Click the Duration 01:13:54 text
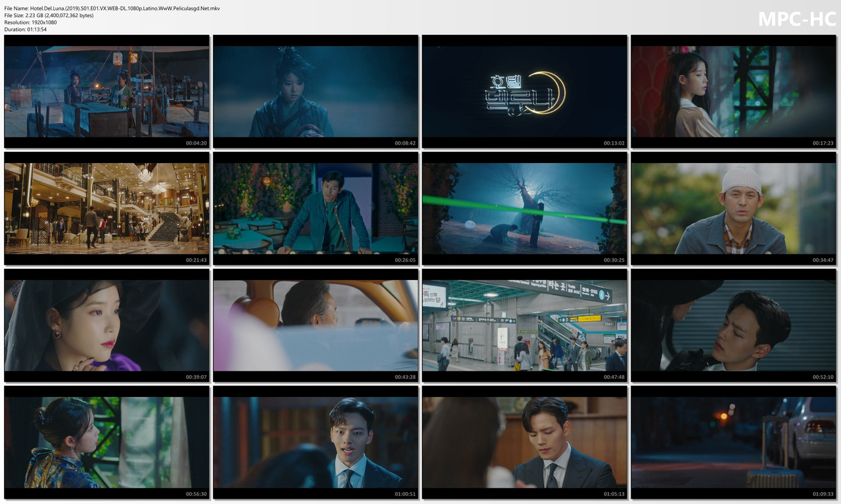This screenshot has width=841, height=504. pyautogui.click(x=26, y=30)
